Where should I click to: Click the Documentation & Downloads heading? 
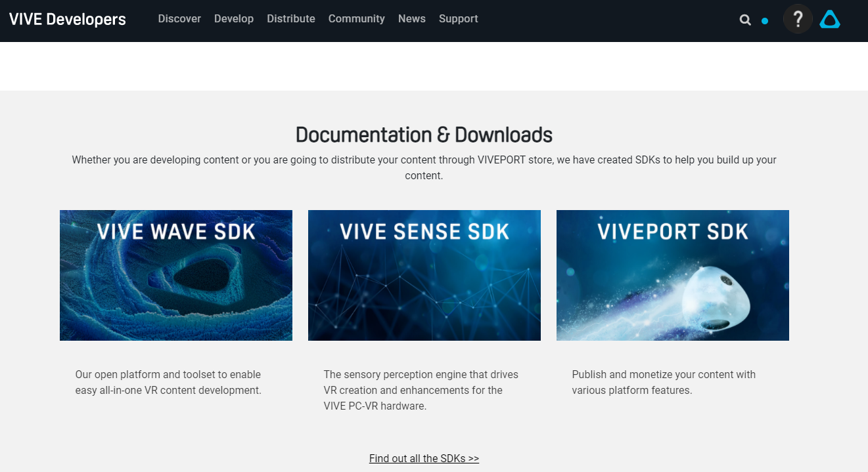(424, 135)
